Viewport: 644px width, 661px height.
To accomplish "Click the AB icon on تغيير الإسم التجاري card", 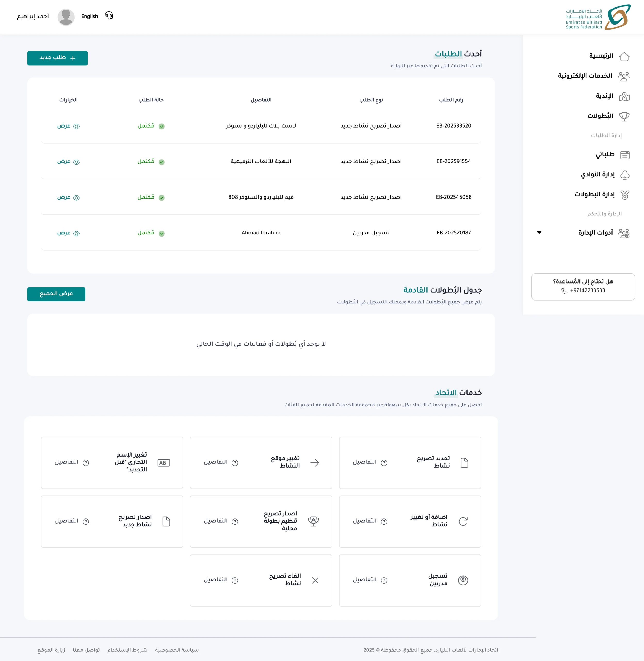I will [x=164, y=463].
